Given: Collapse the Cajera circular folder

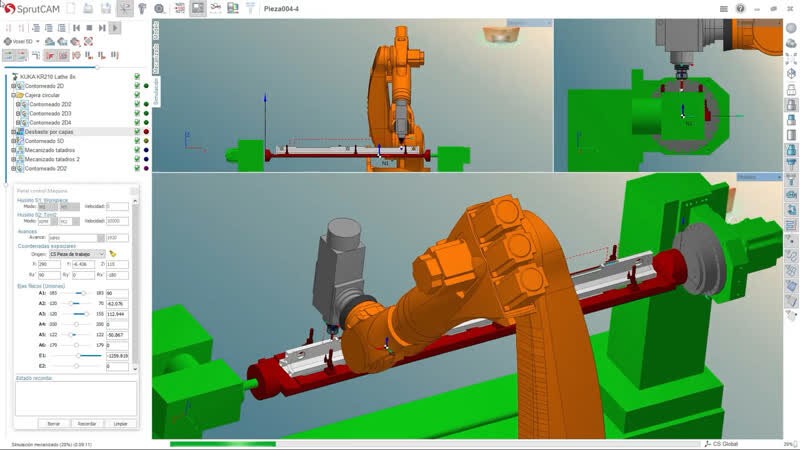Looking at the screenshot, I should coord(13,95).
